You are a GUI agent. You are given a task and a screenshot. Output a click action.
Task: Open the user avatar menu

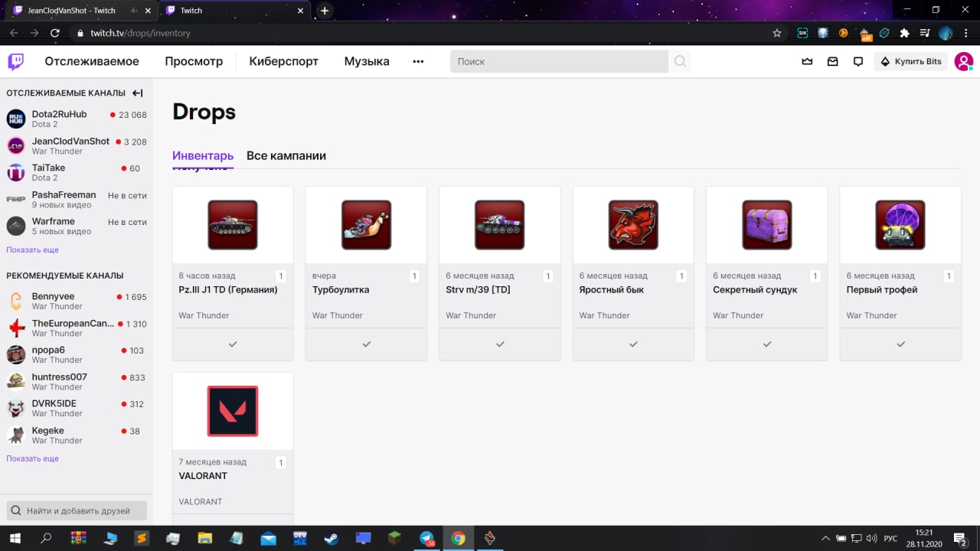[x=963, y=61]
